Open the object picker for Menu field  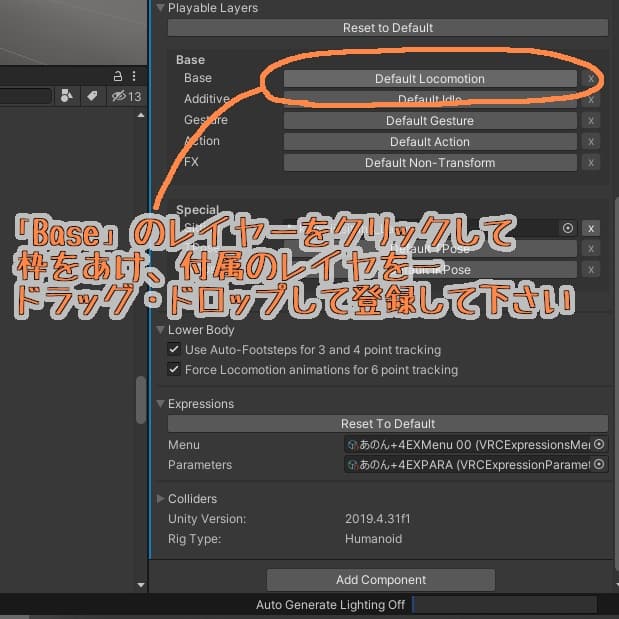coord(599,444)
